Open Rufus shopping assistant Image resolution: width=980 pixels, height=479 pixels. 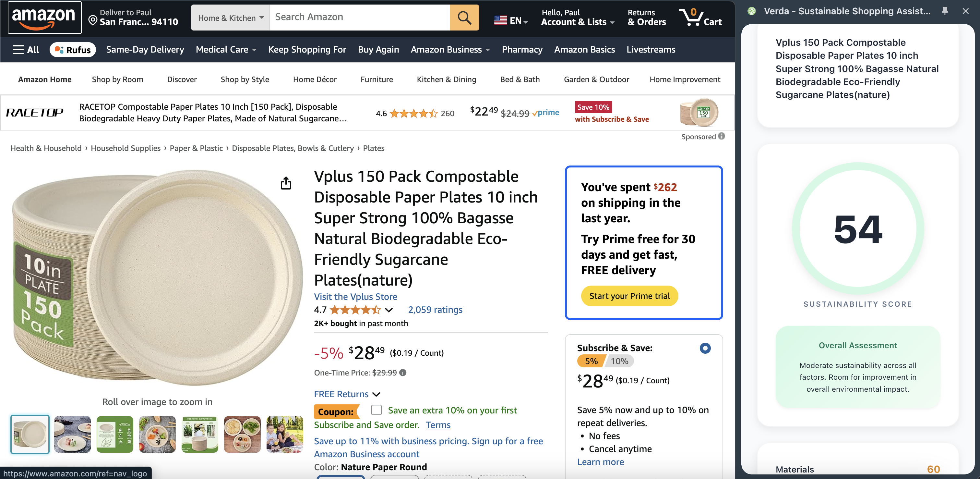[x=72, y=50]
